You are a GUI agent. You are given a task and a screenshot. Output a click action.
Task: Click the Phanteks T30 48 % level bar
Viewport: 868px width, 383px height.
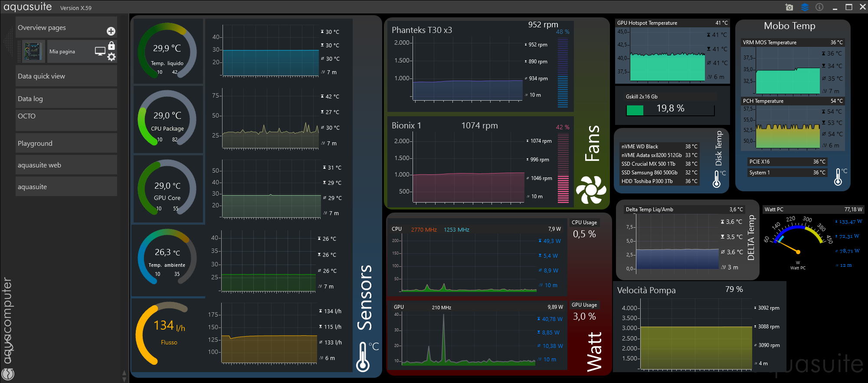563,72
